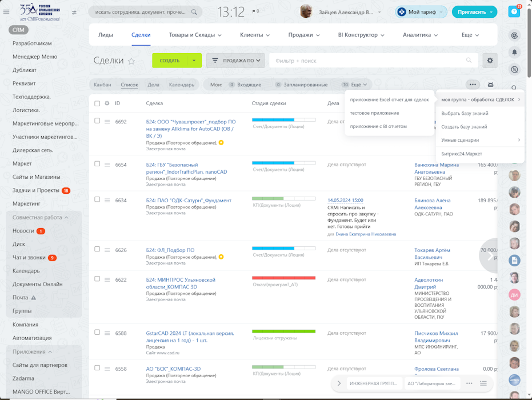Open the gear settings icon beside the filter
Screen dimensions: 532x400
490,61
